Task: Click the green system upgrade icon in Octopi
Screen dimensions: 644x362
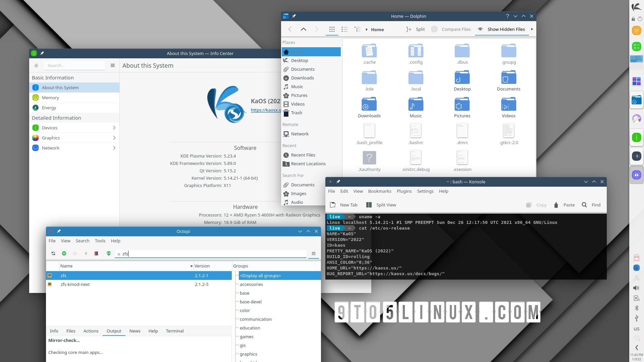Action: pos(64,254)
